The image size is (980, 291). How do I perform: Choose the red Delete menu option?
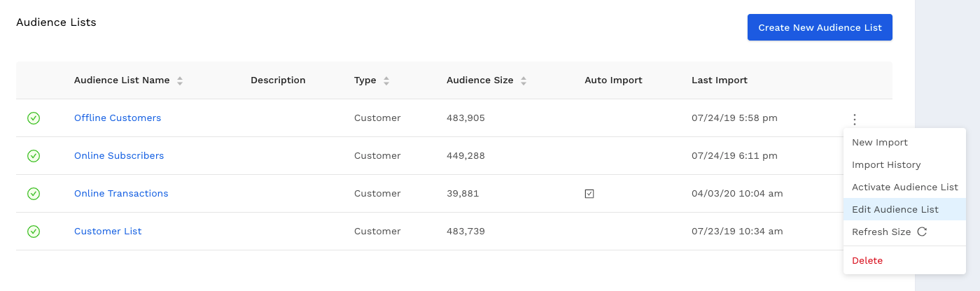(867, 261)
